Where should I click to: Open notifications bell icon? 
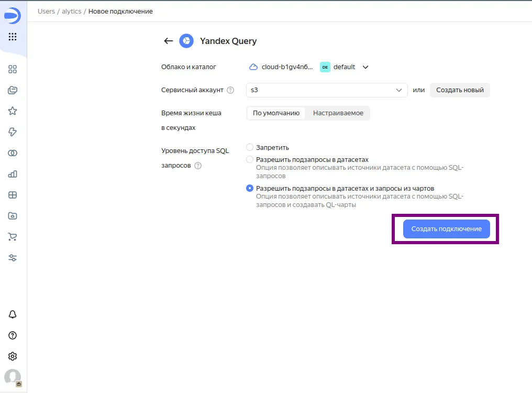[x=13, y=314]
